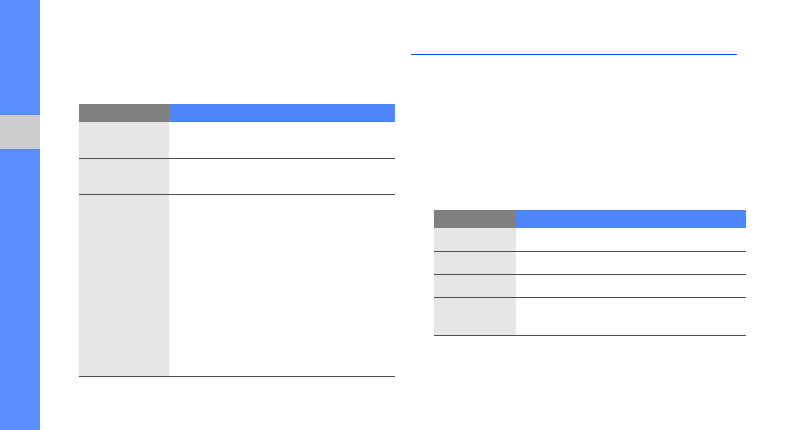Click the last gray row label in right table
This screenshot has width=794, height=430.
click(x=475, y=316)
